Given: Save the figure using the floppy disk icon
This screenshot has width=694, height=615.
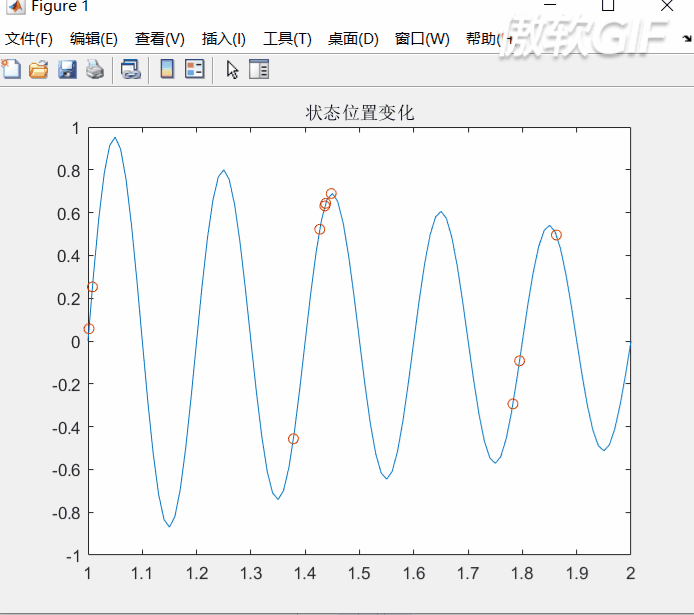Looking at the screenshot, I should coord(67,70).
